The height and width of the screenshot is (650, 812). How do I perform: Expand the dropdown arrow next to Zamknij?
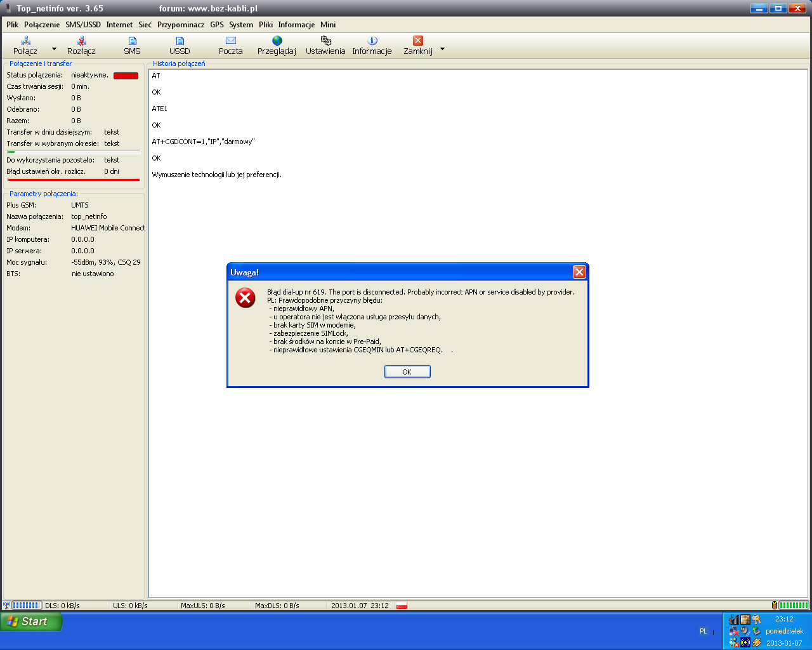click(442, 49)
